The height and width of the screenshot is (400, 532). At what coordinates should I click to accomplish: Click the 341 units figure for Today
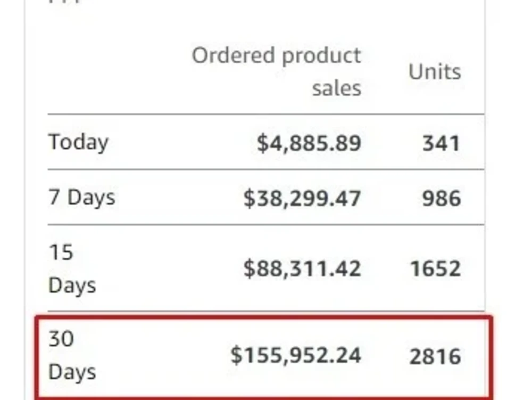tap(442, 143)
